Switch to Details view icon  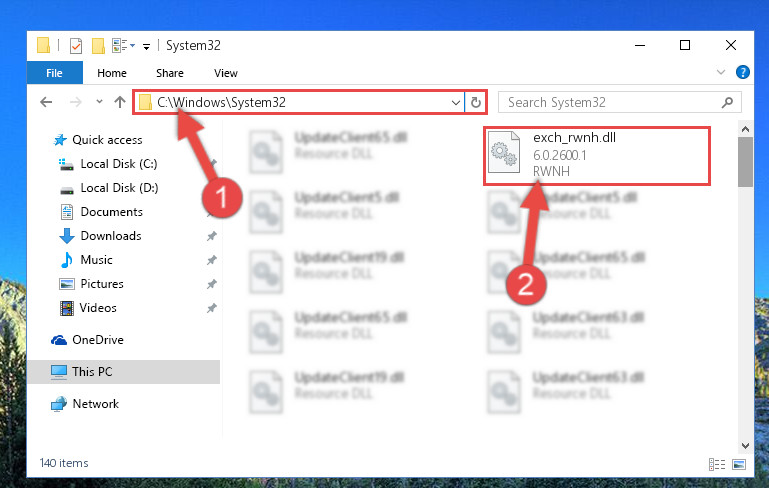tap(717, 464)
